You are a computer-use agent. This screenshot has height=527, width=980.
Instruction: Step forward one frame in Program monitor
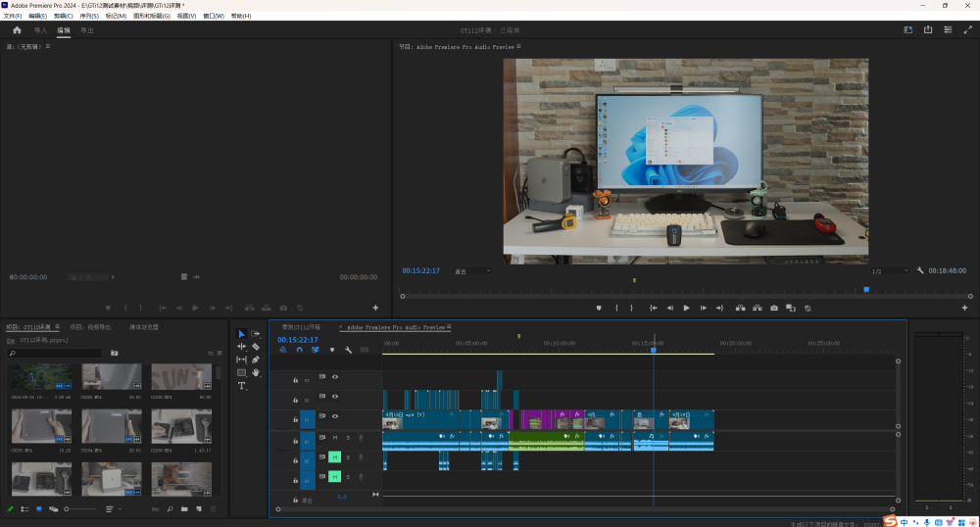(x=703, y=308)
